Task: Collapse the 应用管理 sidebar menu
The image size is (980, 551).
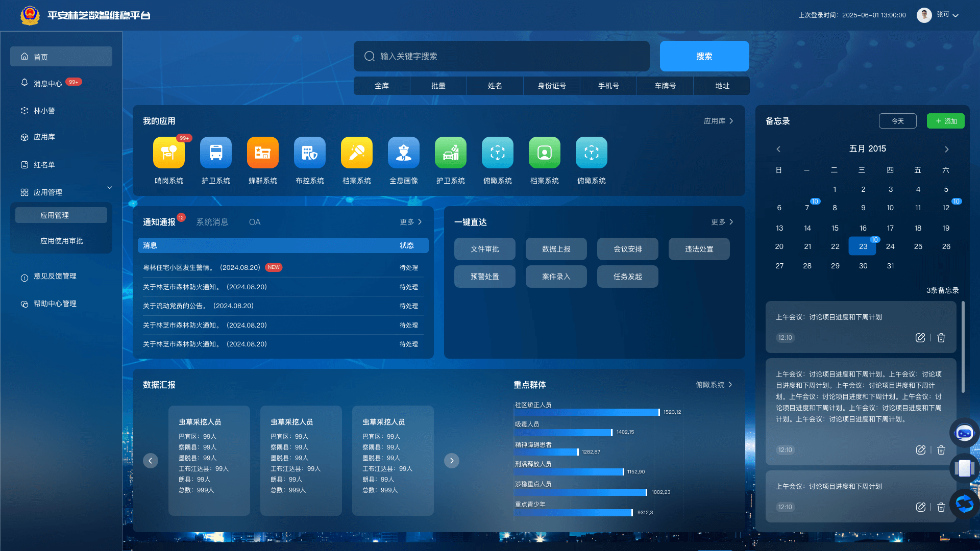Action: click(110, 188)
